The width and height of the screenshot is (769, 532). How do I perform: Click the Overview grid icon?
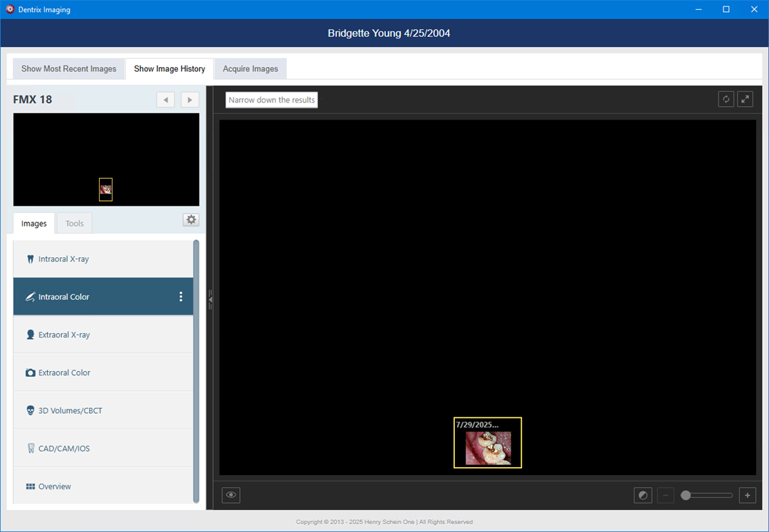click(x=31, y=486)
